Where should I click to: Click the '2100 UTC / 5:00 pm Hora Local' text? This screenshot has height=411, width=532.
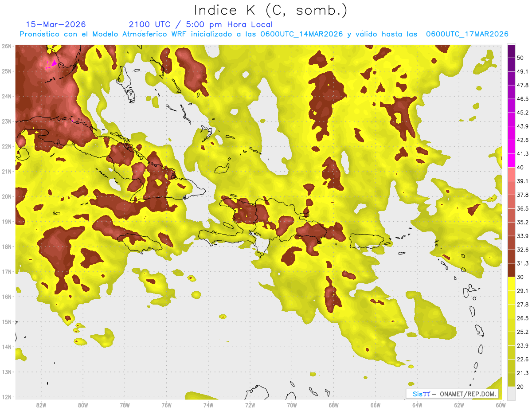click(201, 25)
